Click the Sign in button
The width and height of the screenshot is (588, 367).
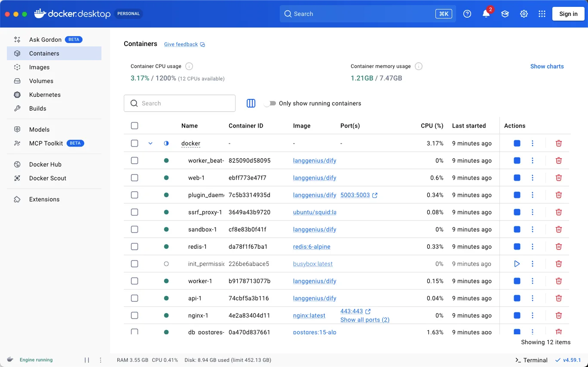[x=568, y=14]
